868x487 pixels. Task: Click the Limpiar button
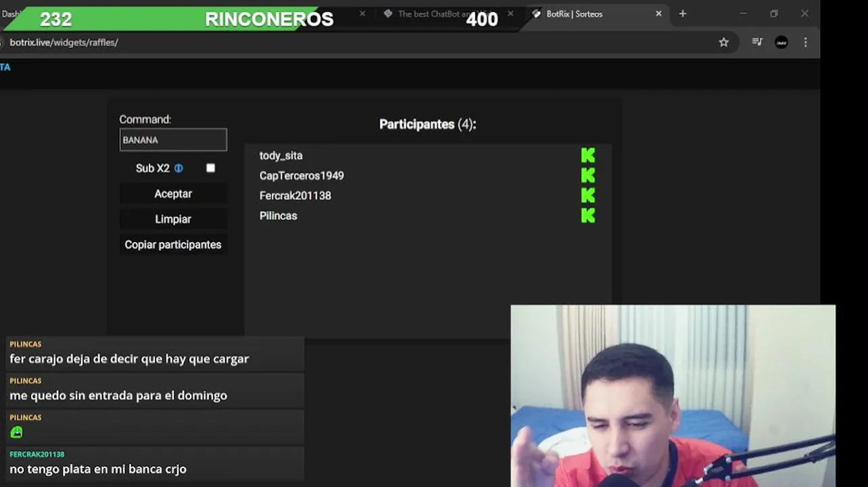(173, 219)
